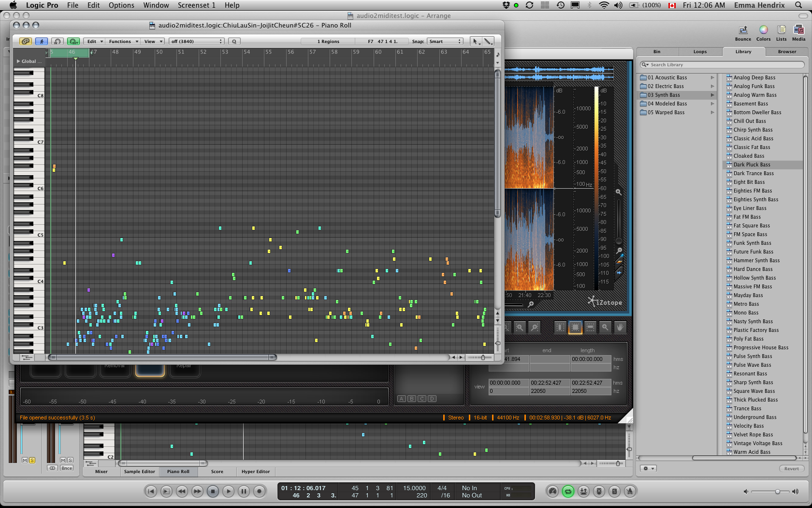
Task: Toggle the Low Latency mode button
Action: (x=552, y=492)
